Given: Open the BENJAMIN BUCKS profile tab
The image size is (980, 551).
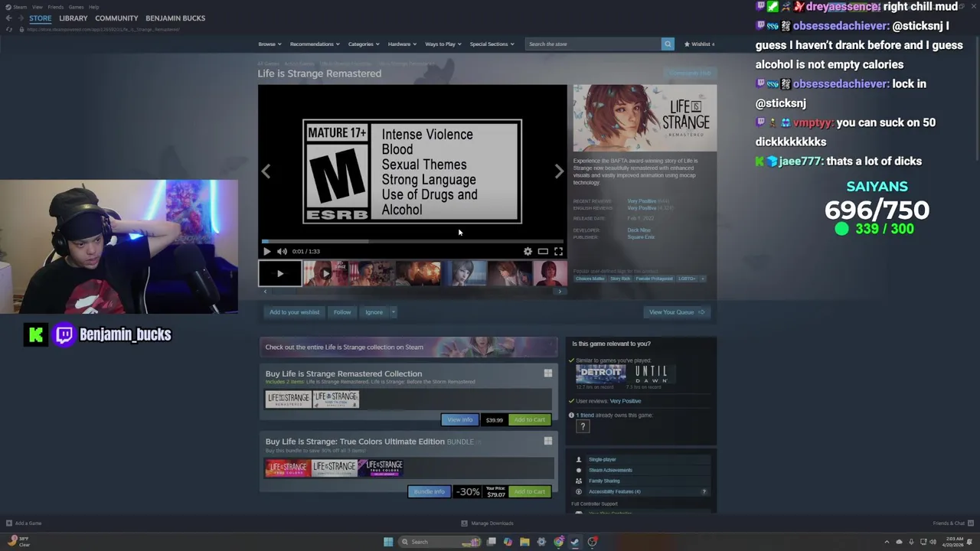Looking at the screenshot, I should (175, 18).
